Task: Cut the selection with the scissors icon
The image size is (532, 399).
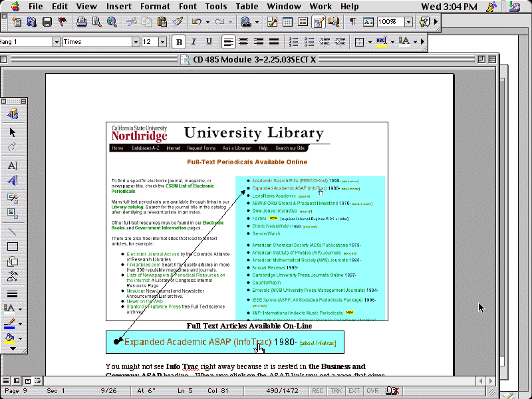Action: [131, 23]
